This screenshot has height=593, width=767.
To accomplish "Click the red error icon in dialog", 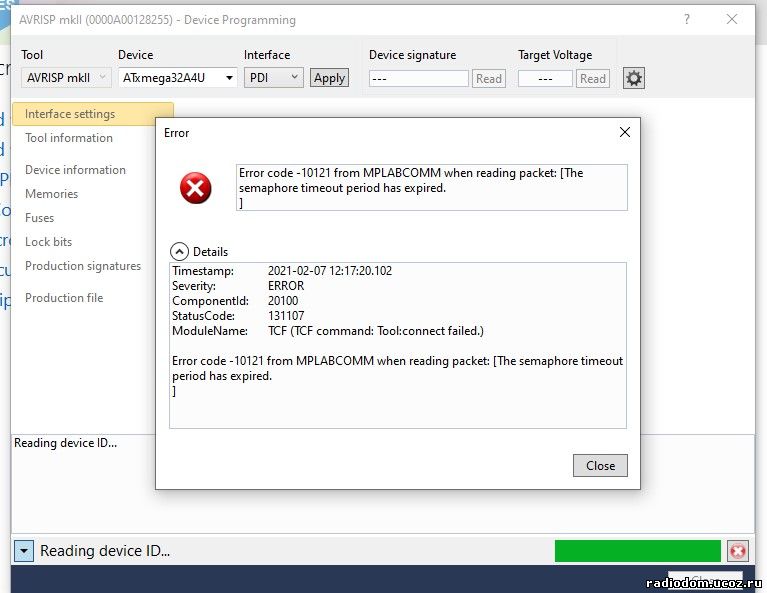I will (x=196, y=188).
